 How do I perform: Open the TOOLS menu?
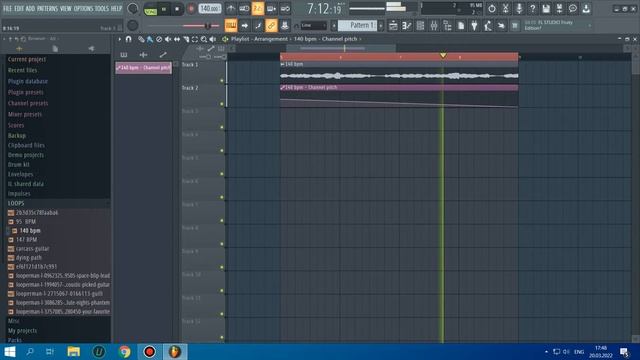coord(102,9)
